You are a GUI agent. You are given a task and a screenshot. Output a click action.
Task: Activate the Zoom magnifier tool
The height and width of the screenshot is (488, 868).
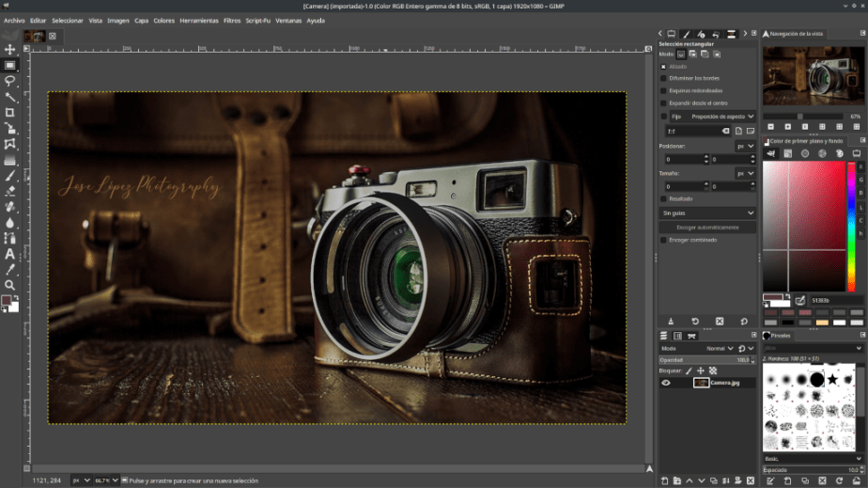[x=10, y=285]
